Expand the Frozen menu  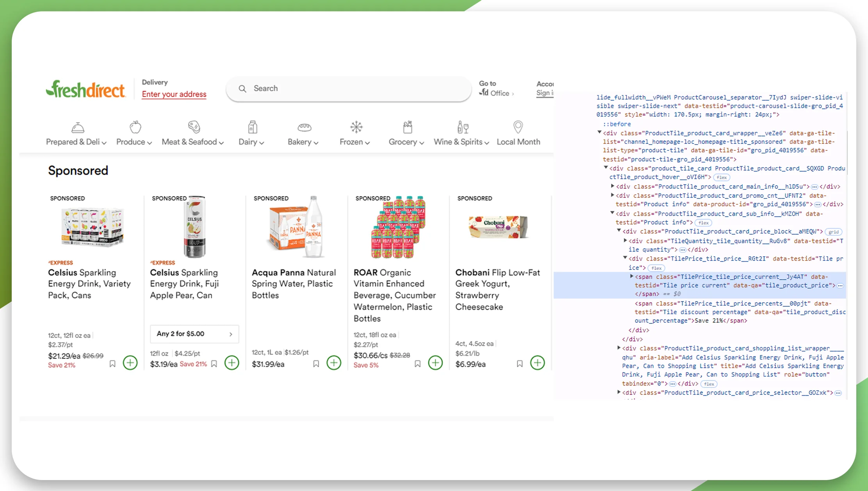coord(355,142)
